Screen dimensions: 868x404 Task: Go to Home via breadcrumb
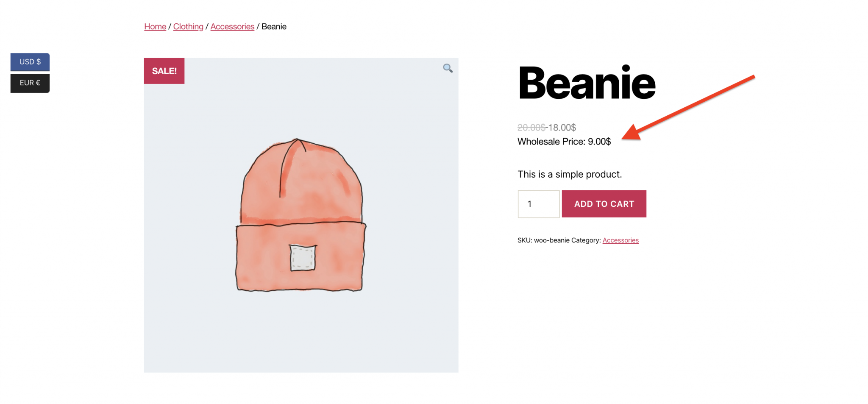point(155,27)
